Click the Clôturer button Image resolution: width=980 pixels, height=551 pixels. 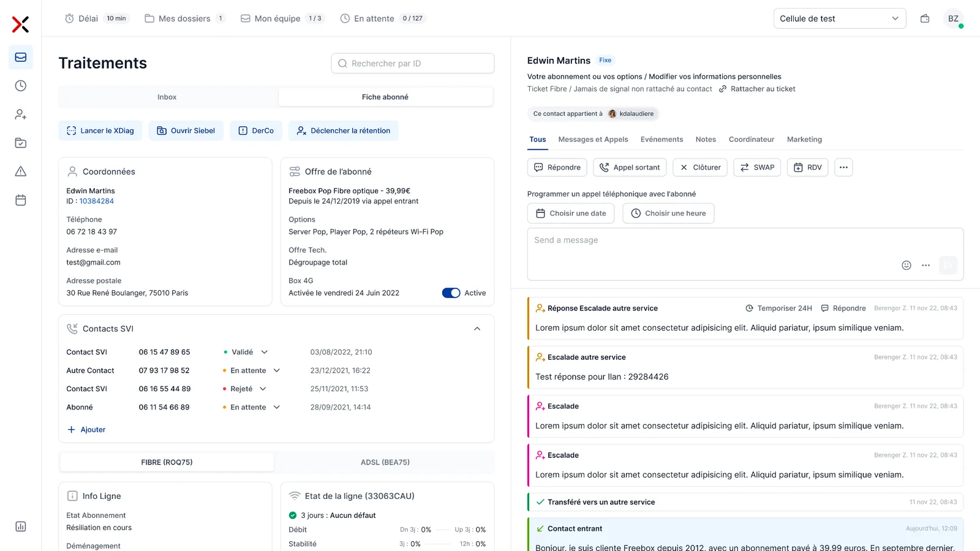click(700, 167)
